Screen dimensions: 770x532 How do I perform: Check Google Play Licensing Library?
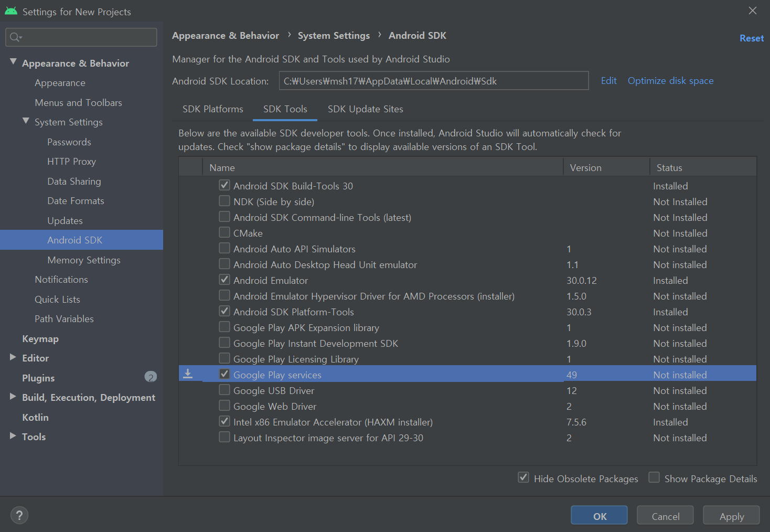[x=224, y=358]
